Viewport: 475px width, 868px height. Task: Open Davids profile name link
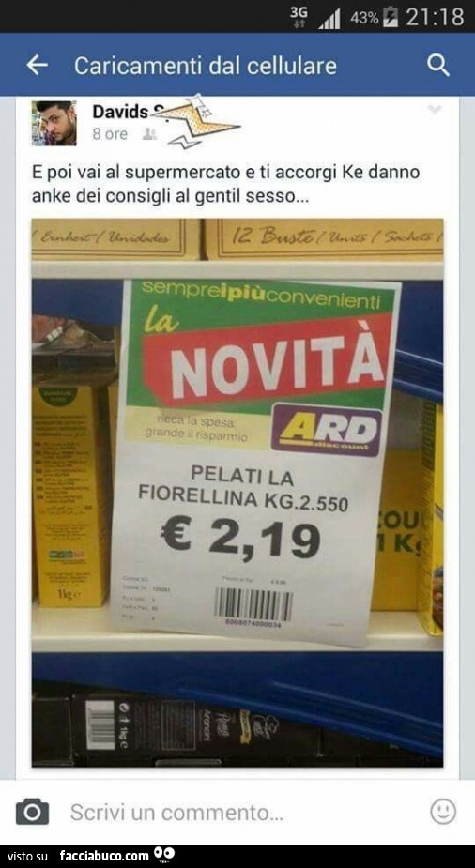[119, 112]
